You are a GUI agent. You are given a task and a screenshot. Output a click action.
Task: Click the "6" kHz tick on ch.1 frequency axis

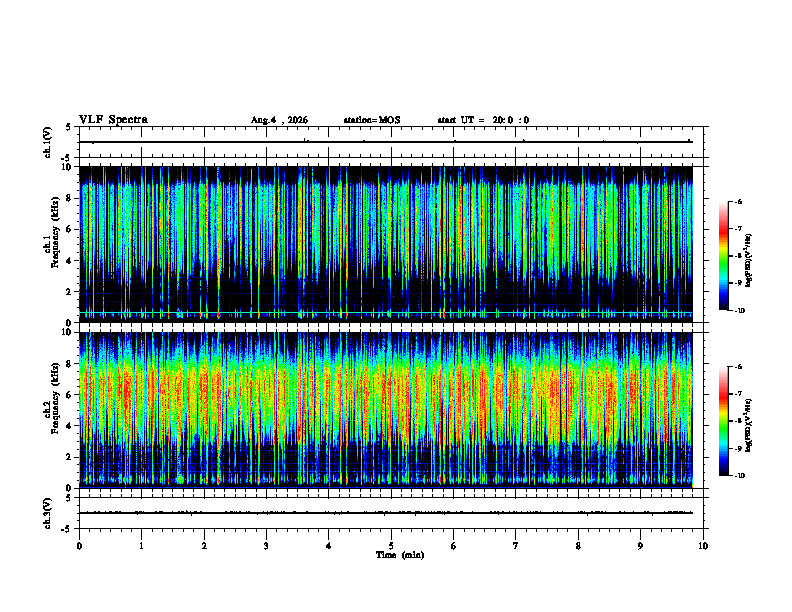[70, 229]
